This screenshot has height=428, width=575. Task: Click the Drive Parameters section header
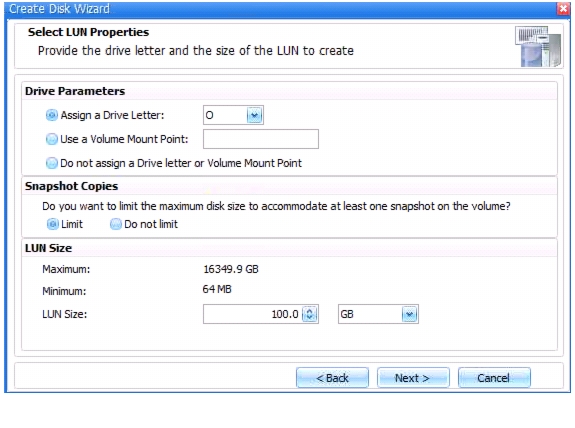75,91
